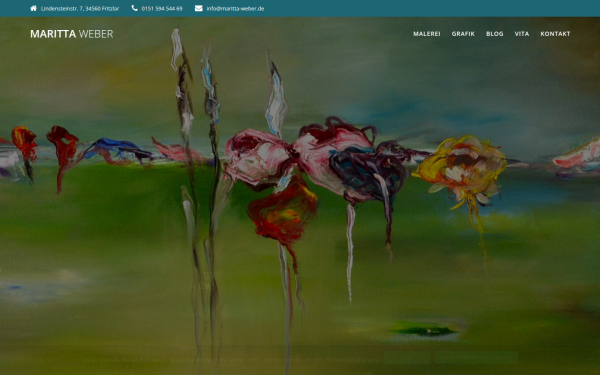Open the VITA page
The height and width of the screenshot is (375, 600).
(522, 34)
